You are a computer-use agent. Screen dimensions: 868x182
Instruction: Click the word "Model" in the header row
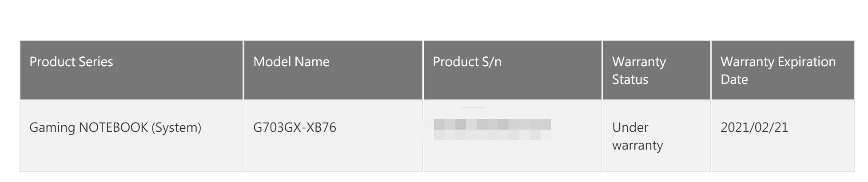(x=271, y=62)
